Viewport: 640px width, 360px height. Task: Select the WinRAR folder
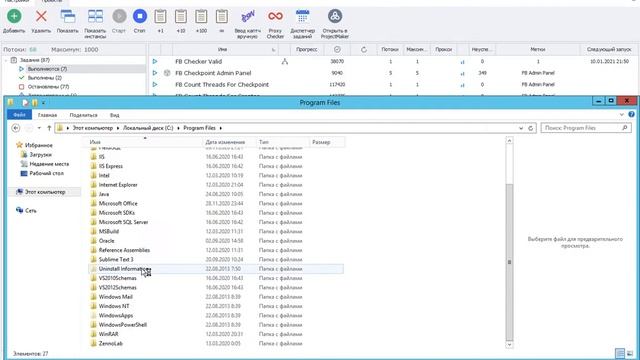(x=109, y=334)
